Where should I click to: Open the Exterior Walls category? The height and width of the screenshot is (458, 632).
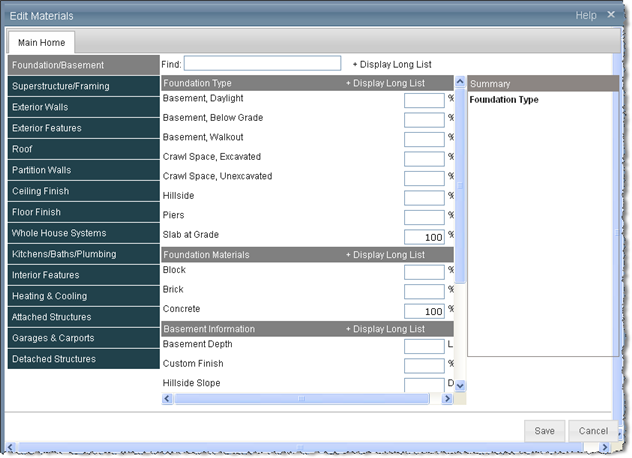click(83, 107)
